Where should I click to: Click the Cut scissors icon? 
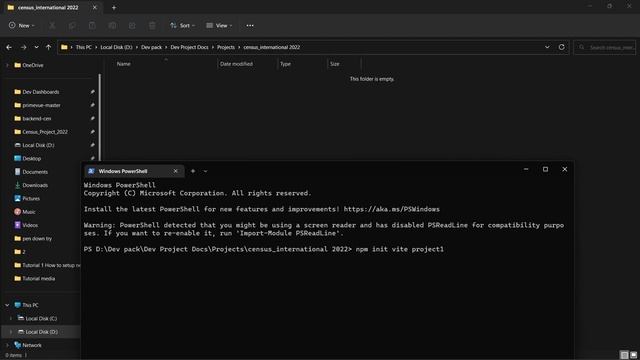click(52, 26)
